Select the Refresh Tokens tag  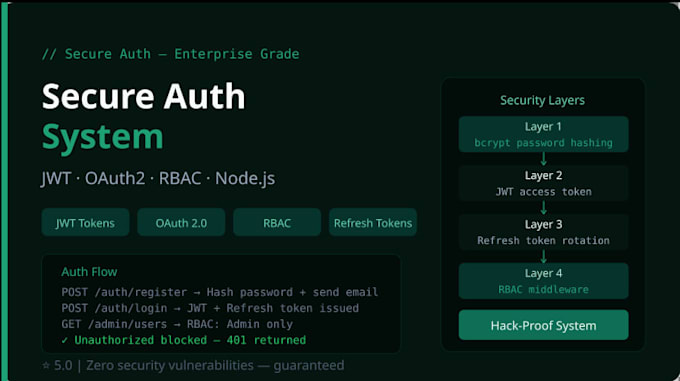[373, 222]
